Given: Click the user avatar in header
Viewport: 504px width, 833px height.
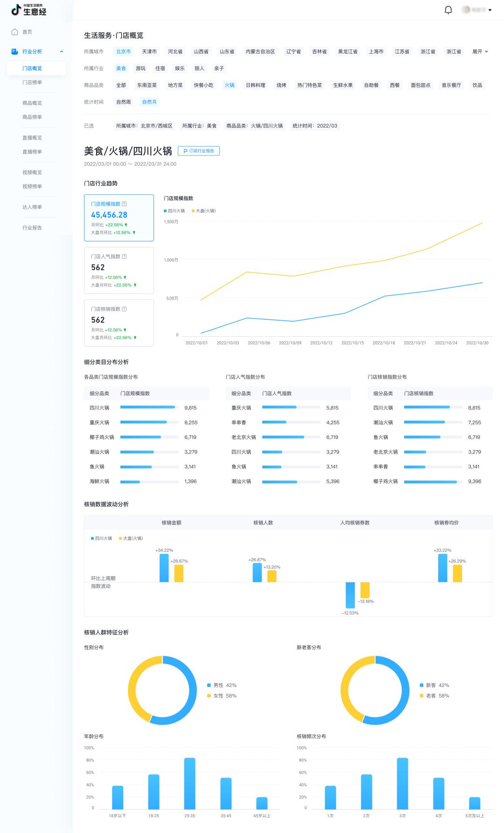Looking at the screenshot, I should [x=466, y=10].
